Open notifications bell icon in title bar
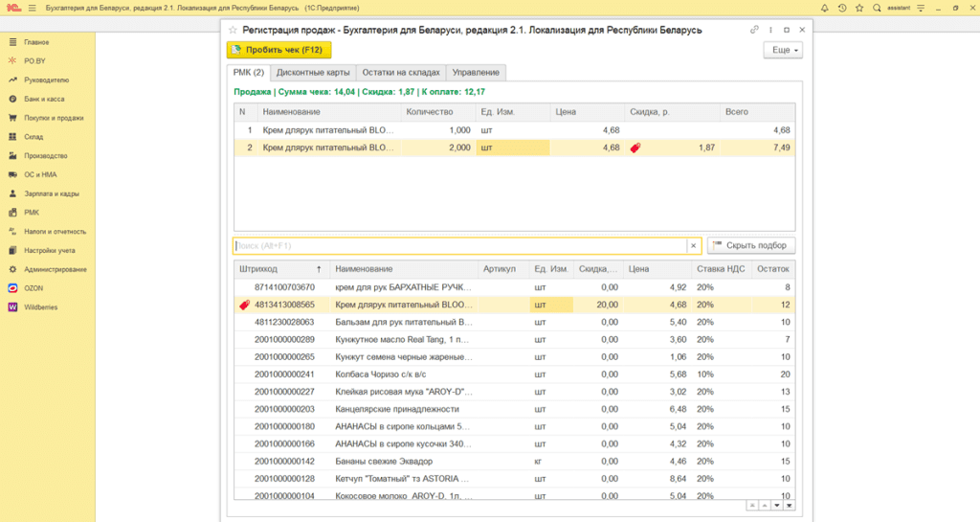Image resolution: width=980 pixels, height=522 pixels. point(824,8)
